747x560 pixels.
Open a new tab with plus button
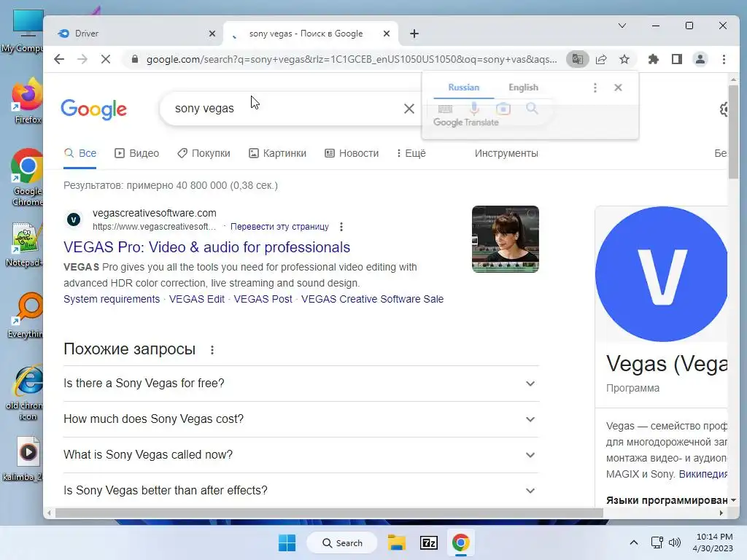(414, 34)
